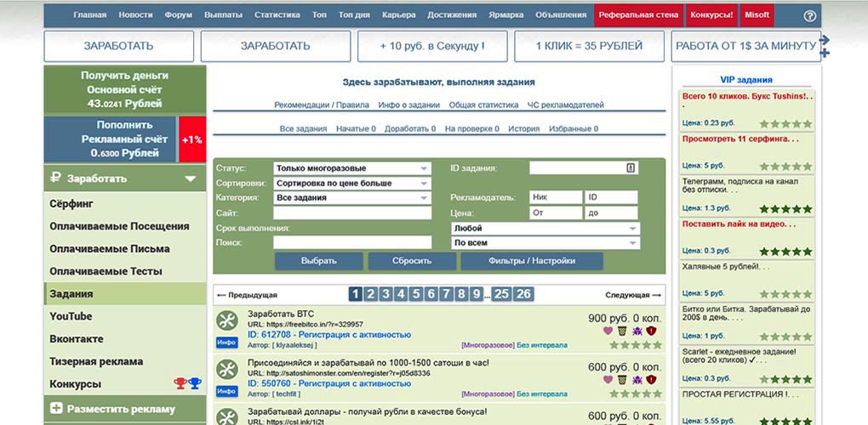868x425 pixels.
Task: Open the help question mark icon
Action: pyautogui.click(x=809, y=15)
